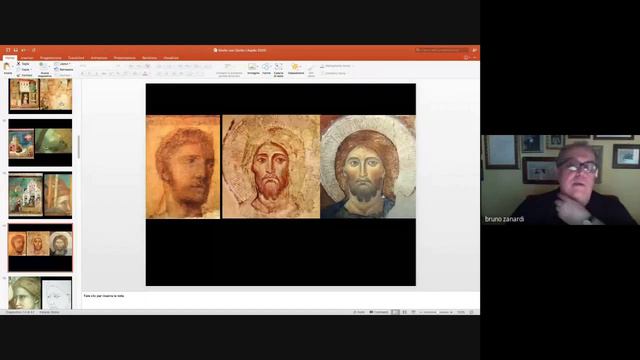640x360 pixels.
Task: Switch to the Presentazione tab
Action: pyautogui.click(x=125, y=58)
